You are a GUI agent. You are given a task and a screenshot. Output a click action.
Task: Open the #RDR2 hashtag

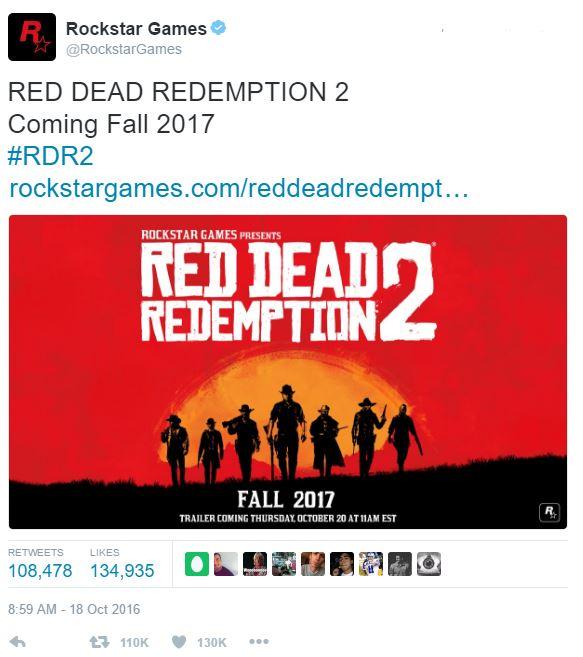tap(50, 156)
